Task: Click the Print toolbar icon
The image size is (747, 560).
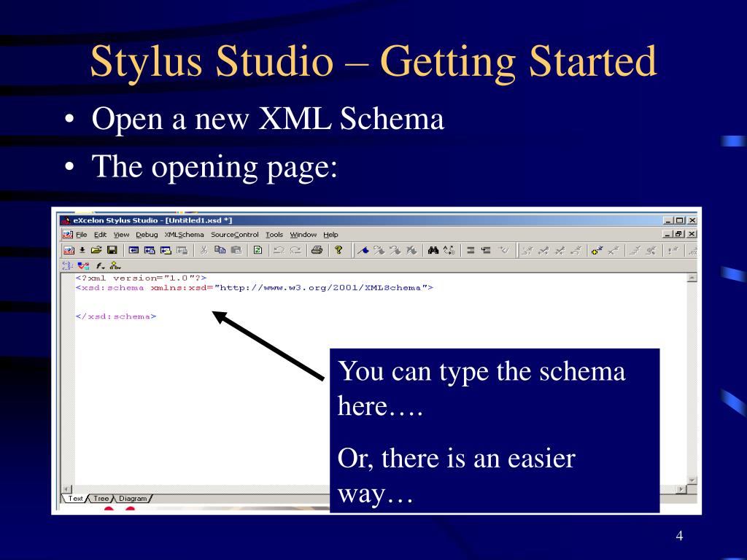Action: coord(317,250)
